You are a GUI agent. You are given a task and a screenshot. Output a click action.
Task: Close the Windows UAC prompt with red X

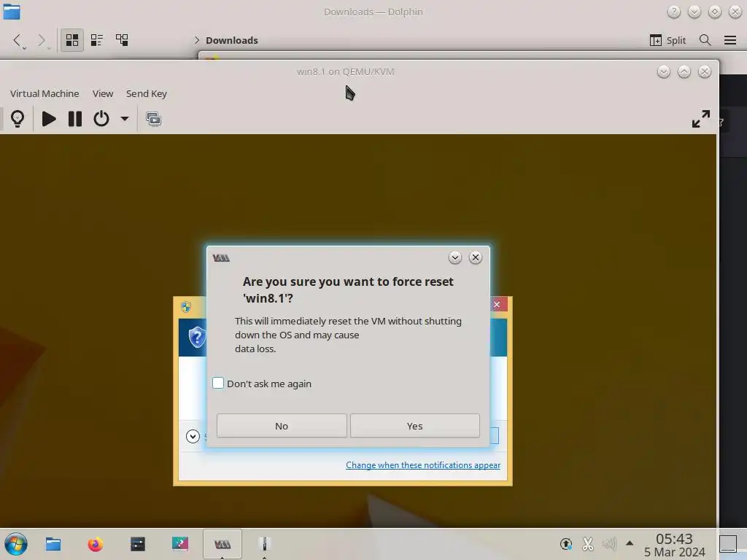pos(497,304)
